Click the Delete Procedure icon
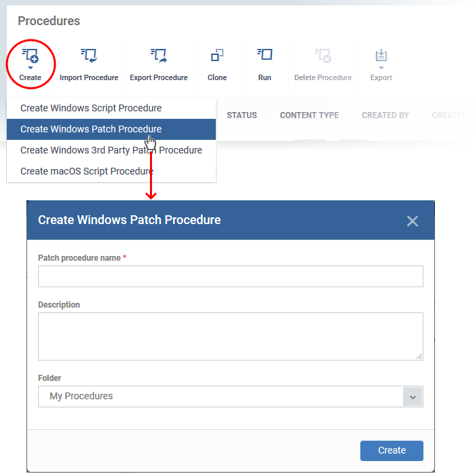The height and width of the screenshot is (476, 475). (x=323, y=56)
